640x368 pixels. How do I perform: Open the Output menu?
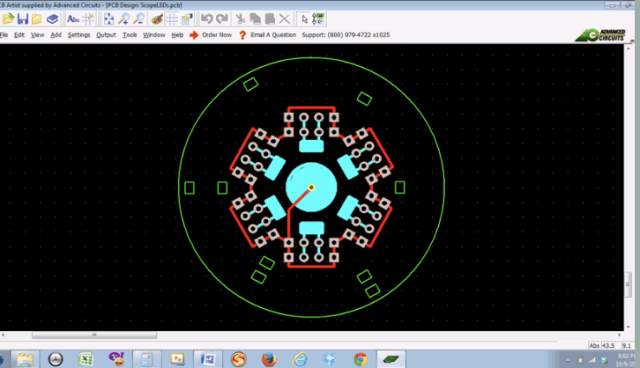pyautogui.click(x=106, y=35)
